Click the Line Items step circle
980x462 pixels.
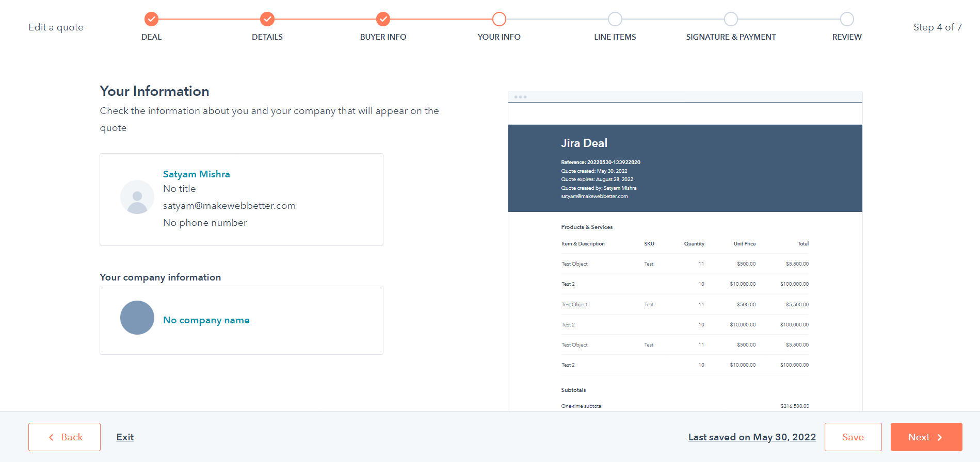615,19
